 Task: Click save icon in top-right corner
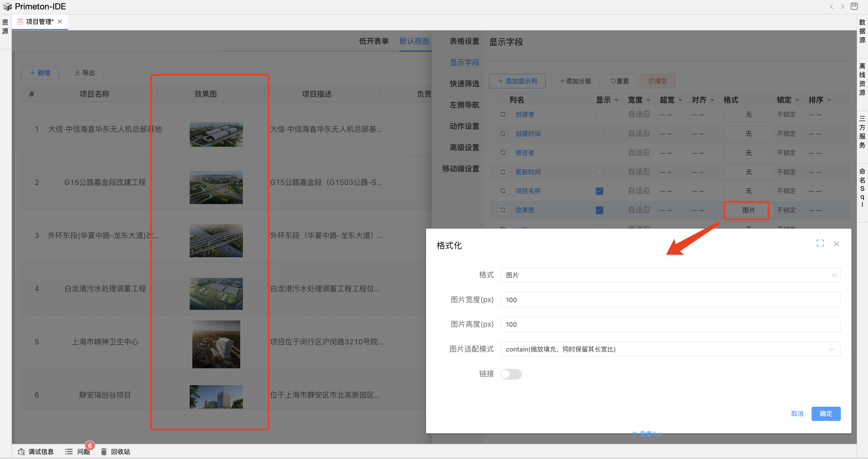coord(854,6)
